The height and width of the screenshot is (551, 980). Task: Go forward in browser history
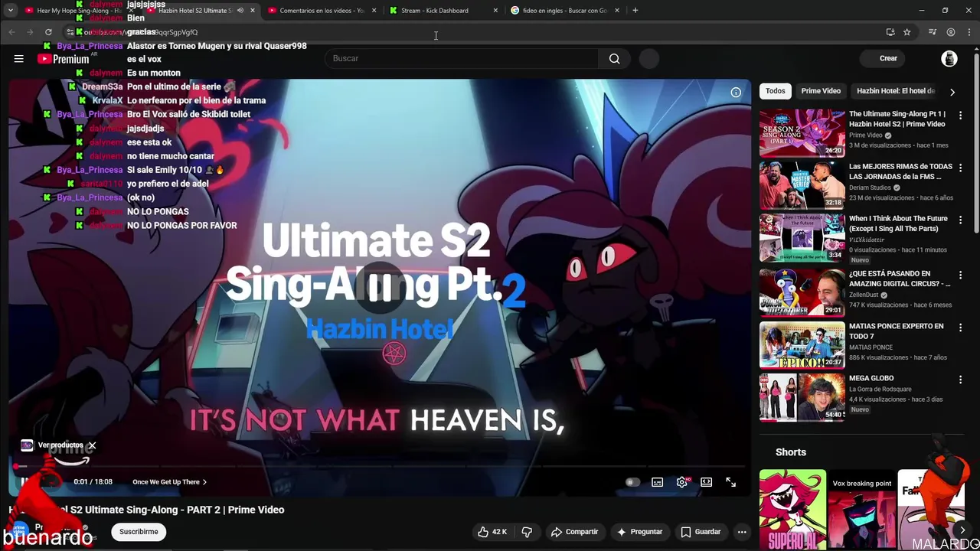(x=30, y=32)
